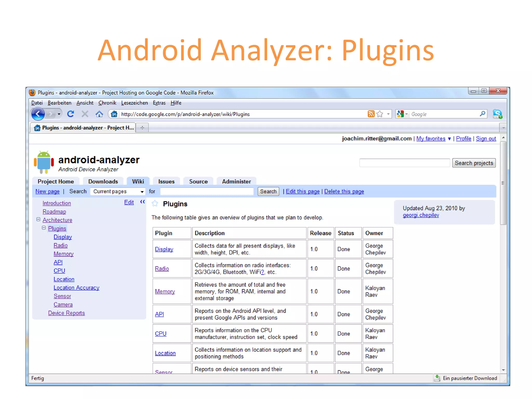Screen dimensions: 532x399
Task: Open the georgi.chepilev author link
Action: click(x=421, y=215)
